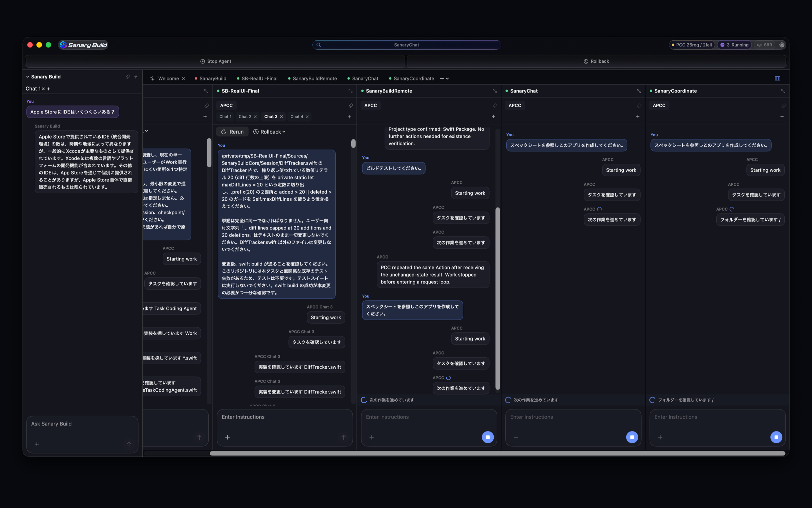The image size is (812, 508).
Task: Open the add-tab plus dropdown after SanaryCoordinate
Action: 444,78
